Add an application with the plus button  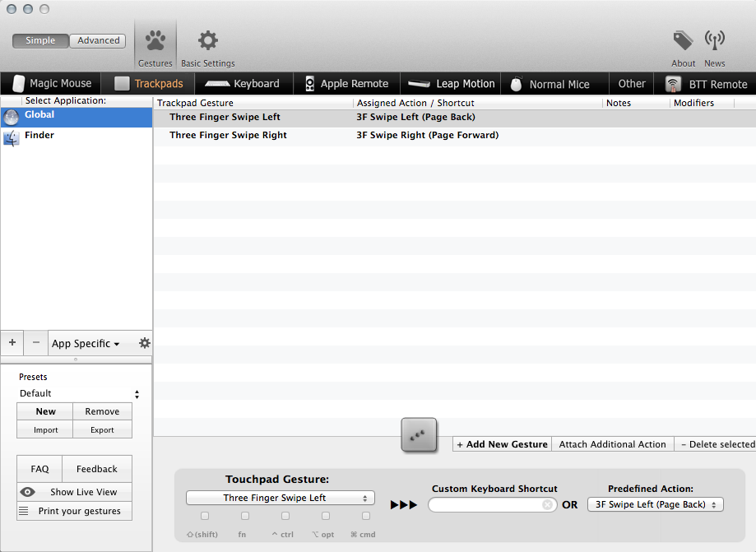[x=12, y=342]
